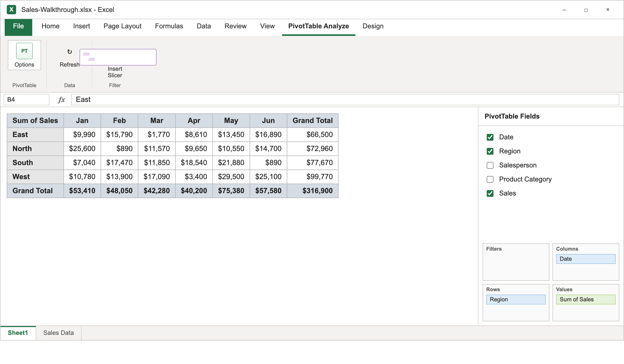
Task: Open the File tab
Action: tap(18, 27)
